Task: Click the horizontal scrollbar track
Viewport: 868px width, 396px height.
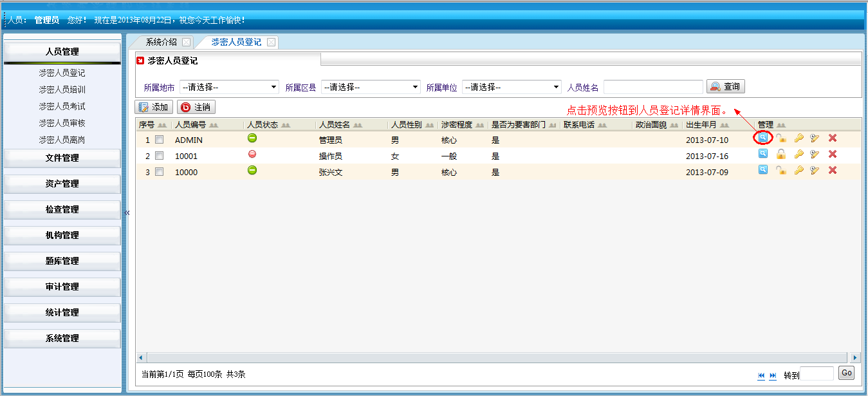Action: tap(498, 357)
